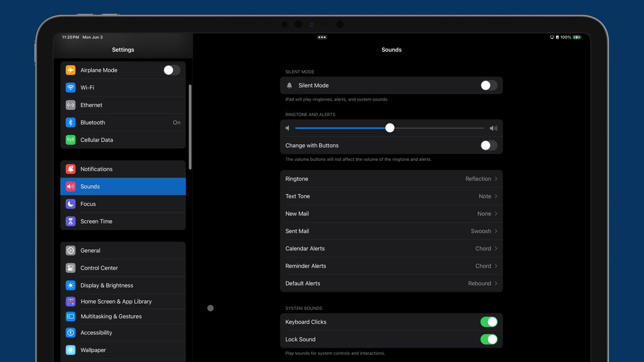Tap the 'Swoosh' Sent Mail value
The image size is (644, 362).
481,231
